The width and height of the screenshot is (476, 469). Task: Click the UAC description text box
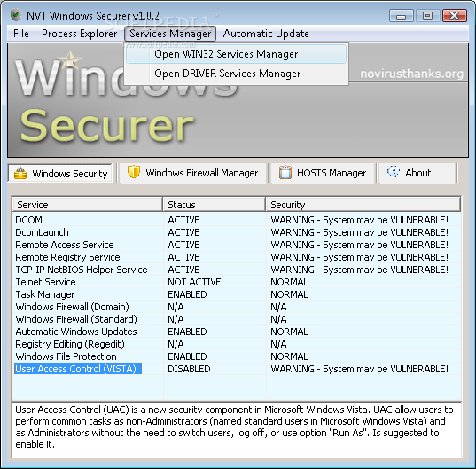pyautogui.click(x=237, y=430)
